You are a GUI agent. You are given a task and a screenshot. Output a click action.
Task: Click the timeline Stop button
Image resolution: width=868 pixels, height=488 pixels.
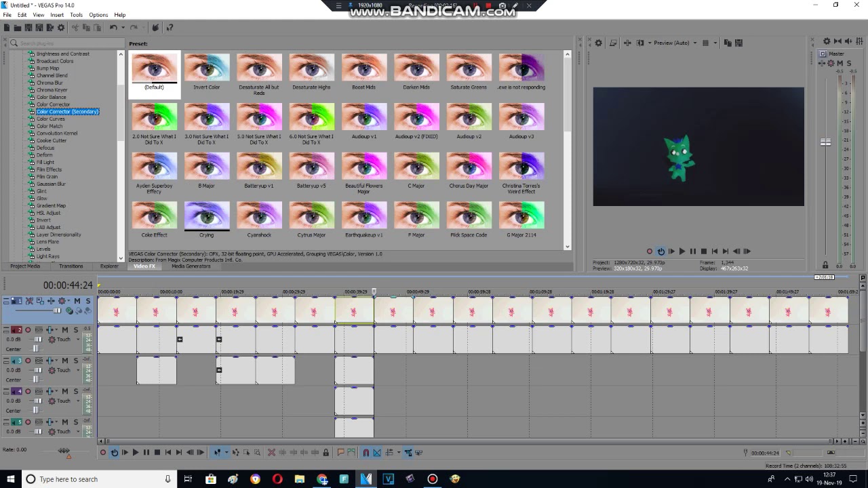157,452
